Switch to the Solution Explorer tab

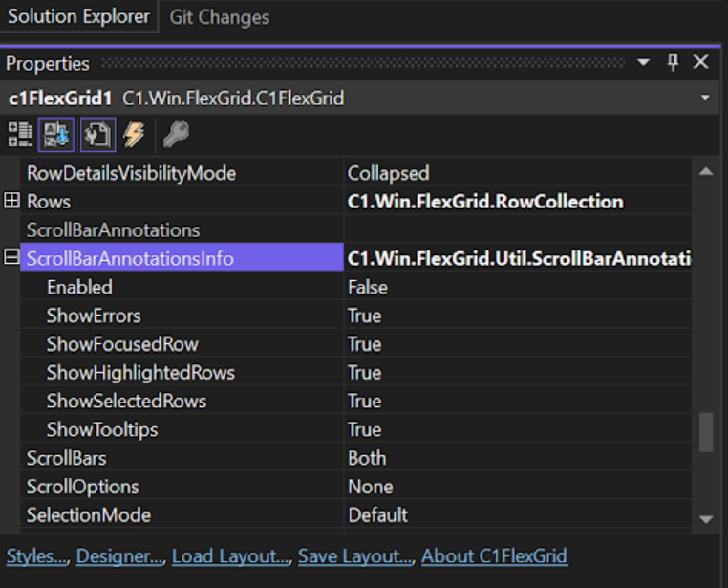[78, 17]
